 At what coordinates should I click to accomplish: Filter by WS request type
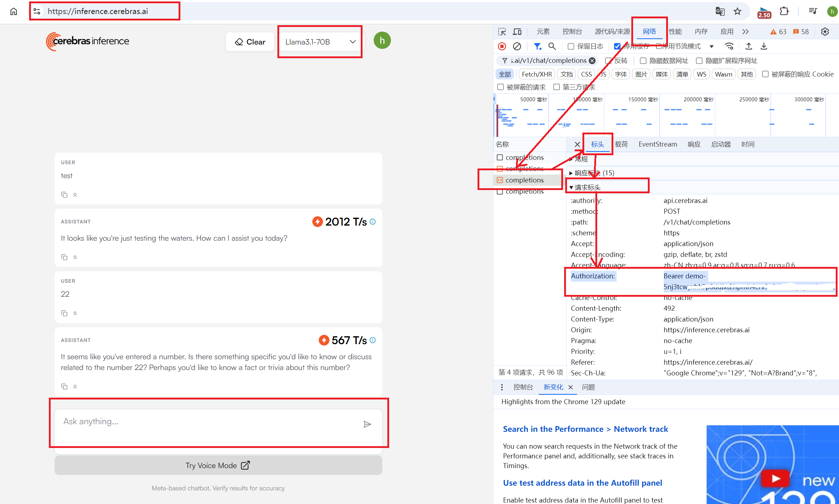[701, 74]
